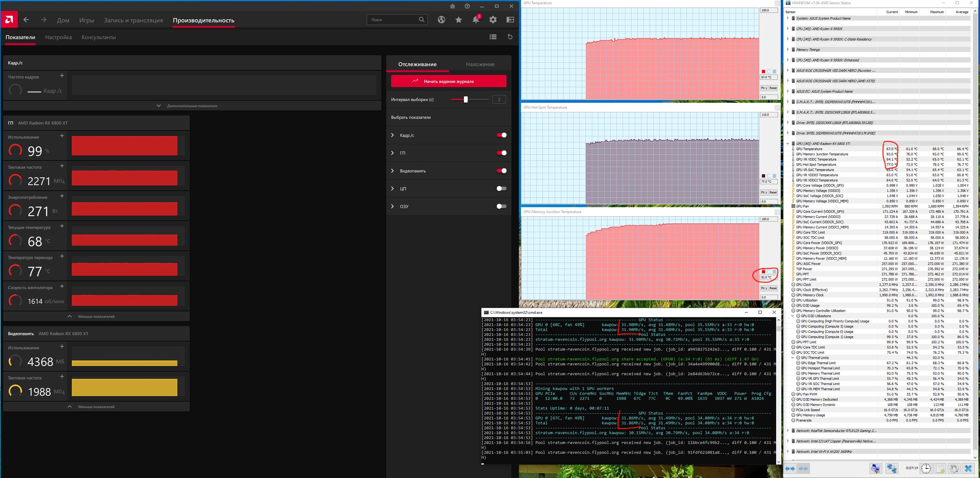Click the reset metrics arrow icon
This screenshot has height=478, width=980.
pos(510,37)
